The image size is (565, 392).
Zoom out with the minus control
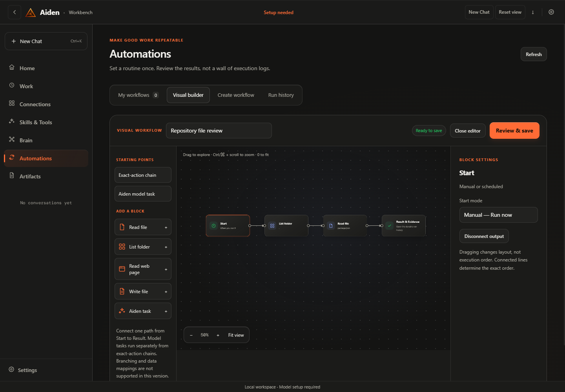point(191,335)
